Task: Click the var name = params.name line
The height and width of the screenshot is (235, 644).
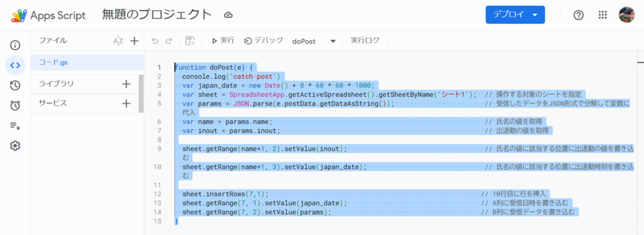Action: pyautogui.click(x=227, y=122)
